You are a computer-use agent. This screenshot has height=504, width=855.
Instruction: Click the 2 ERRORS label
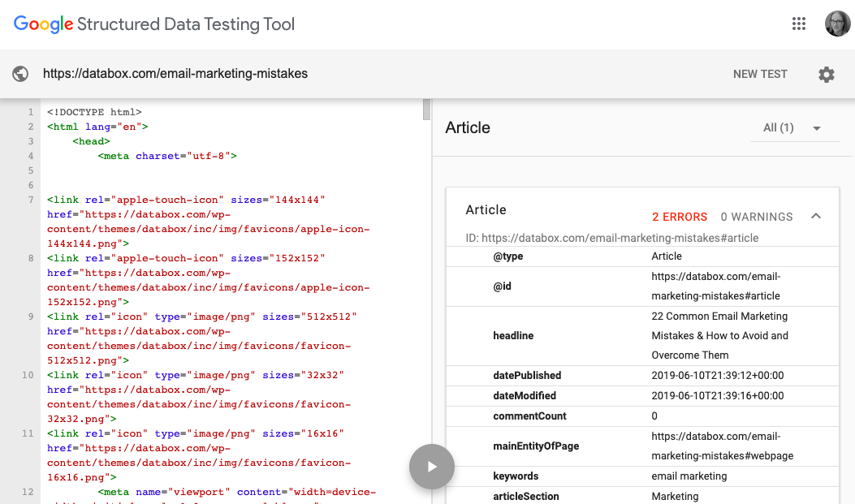(680, 217)
